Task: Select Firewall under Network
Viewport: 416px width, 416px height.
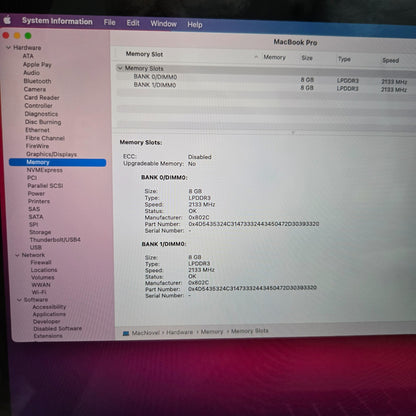Action: [41, 262]
